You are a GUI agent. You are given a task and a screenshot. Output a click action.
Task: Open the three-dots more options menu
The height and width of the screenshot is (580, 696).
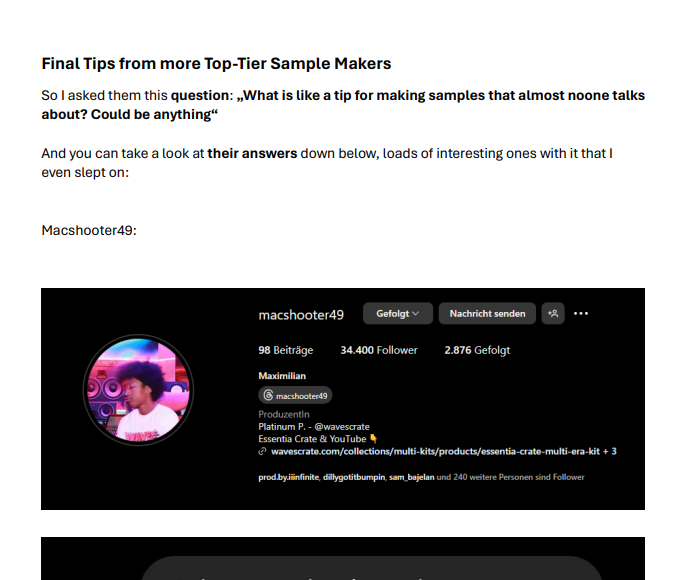[x=581, y=313]
